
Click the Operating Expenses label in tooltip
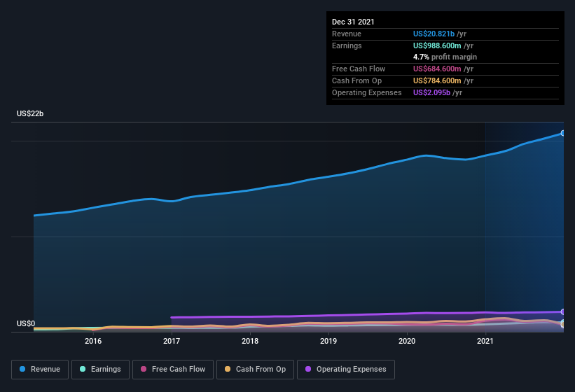coord(367,92)
